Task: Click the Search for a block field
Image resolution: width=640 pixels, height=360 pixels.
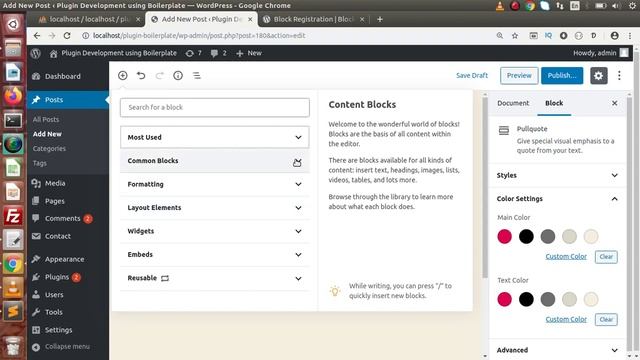Action: pos(215,107)
